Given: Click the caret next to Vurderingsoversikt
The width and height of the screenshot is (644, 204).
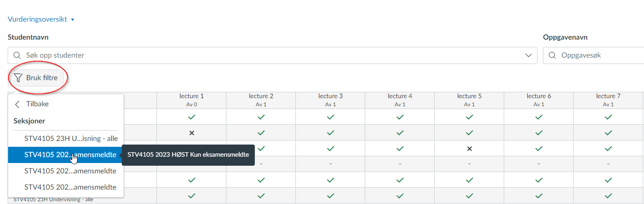Looking at the screenshot, I should pyautogui.click(x=72, y=20).
